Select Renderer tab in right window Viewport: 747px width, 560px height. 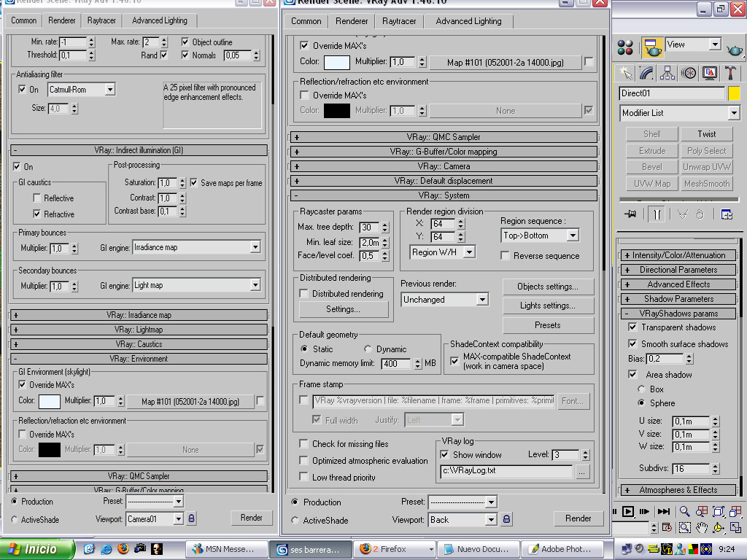352,21
